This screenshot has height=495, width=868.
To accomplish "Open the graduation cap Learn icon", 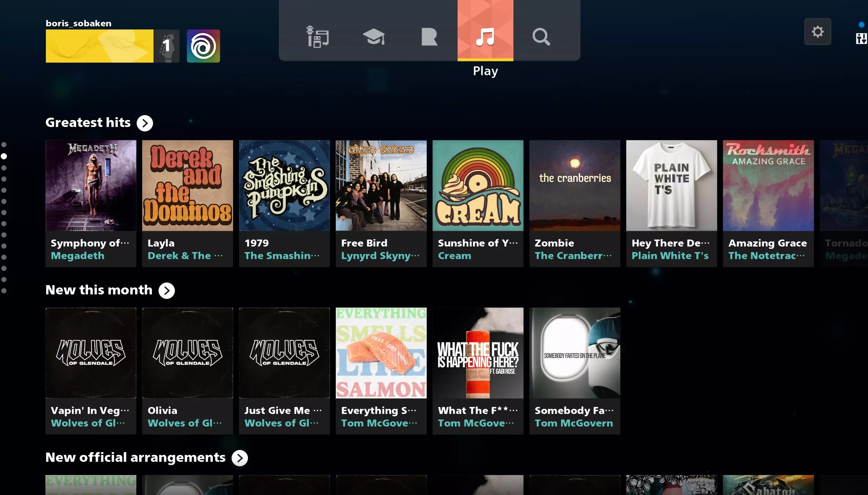I will point(373,37).
